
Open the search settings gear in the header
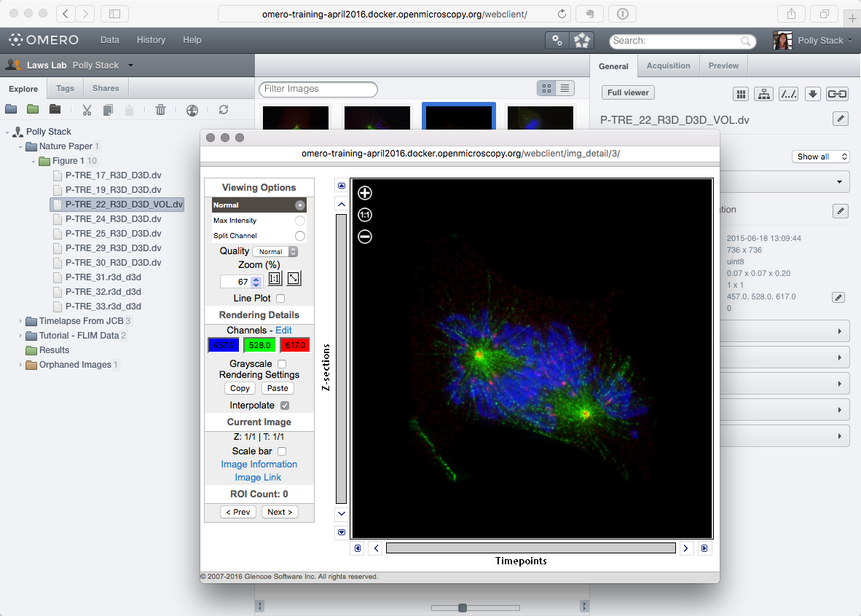(x=557, y=41)
